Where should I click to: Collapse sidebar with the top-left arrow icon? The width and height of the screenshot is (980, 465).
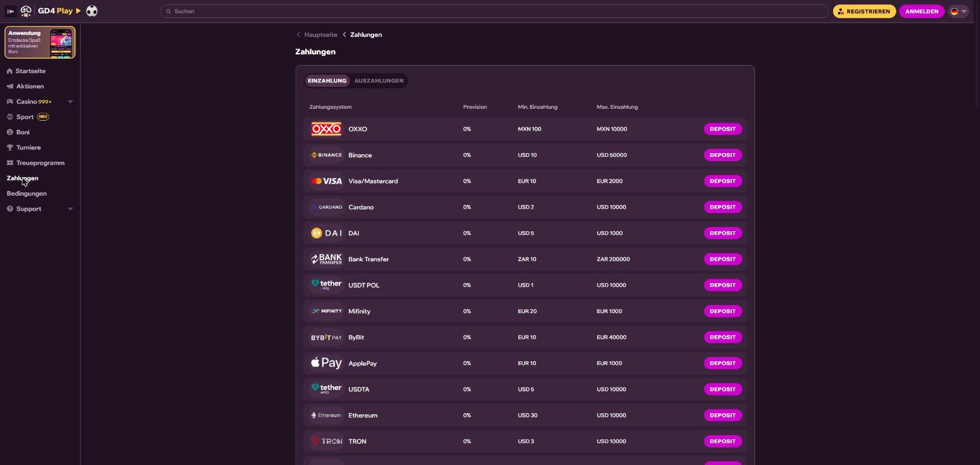10,11
